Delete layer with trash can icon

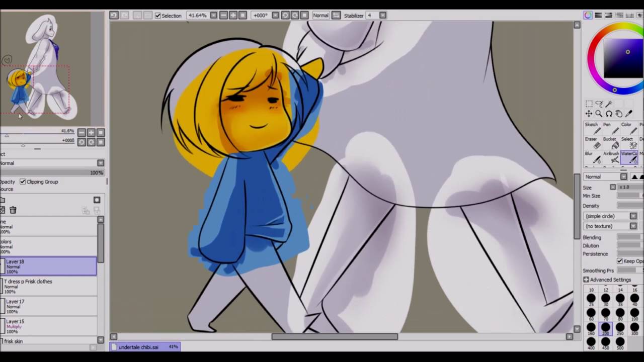tap(13, 210)
